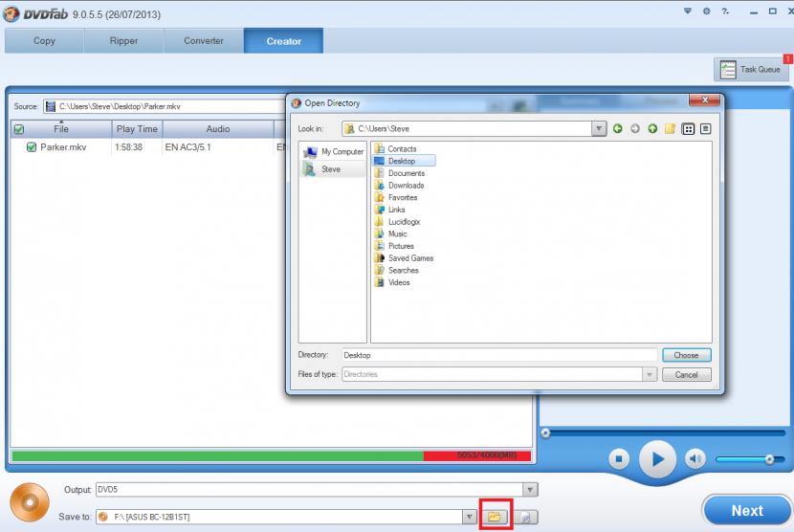Expand the Files of type dropdown
794x532 pixels.
pyautogui.click(x=650, y=374)
